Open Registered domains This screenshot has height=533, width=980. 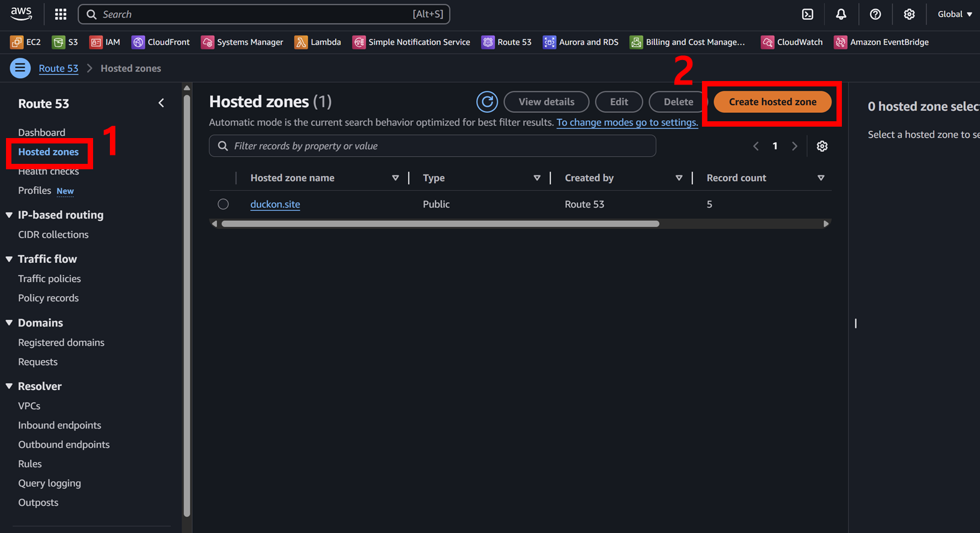(x=61, y=343)
